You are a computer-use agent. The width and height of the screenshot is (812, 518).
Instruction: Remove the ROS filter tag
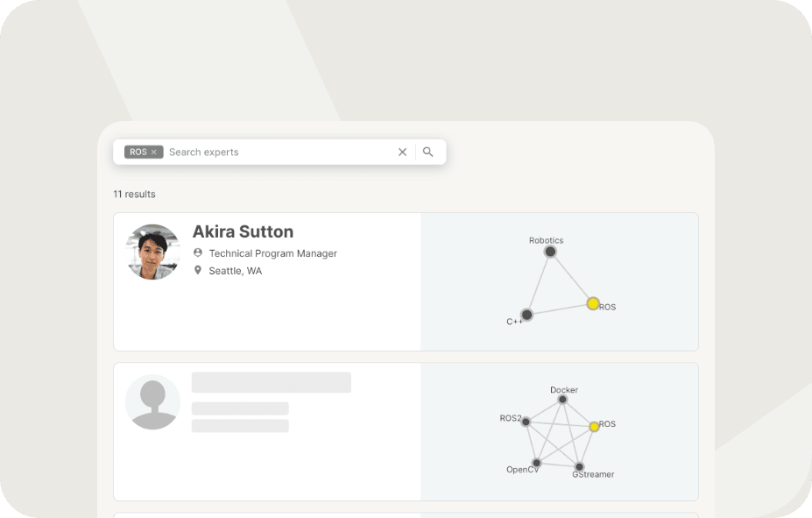(x=154, y=152)
